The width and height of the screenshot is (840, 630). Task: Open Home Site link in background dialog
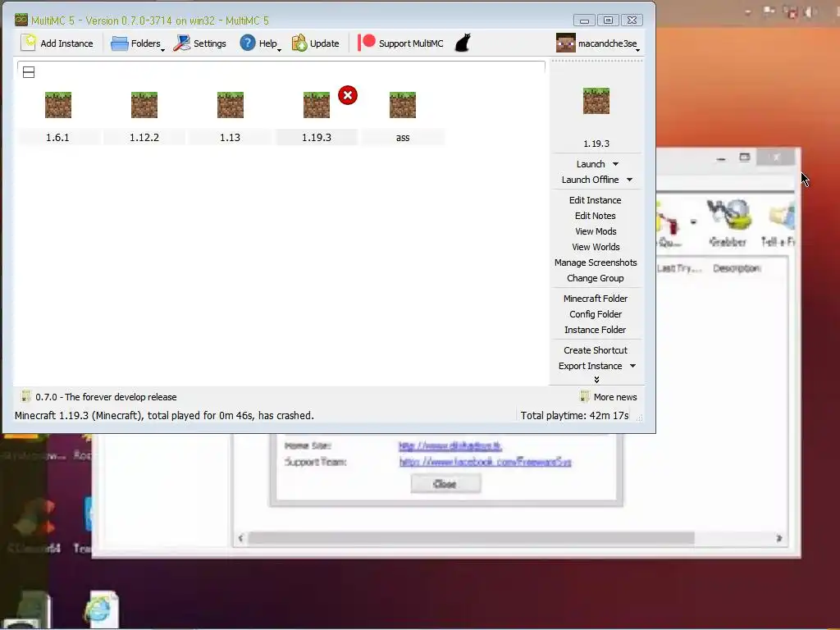(450, 445)
